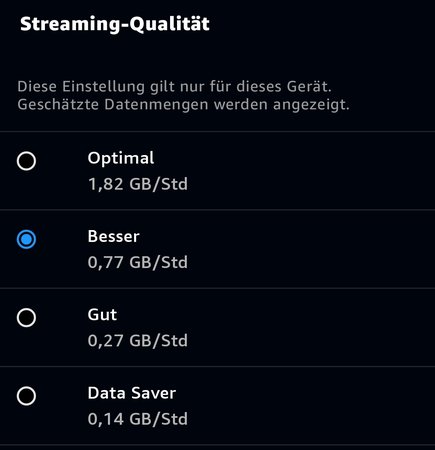This screenshot has height=450, width=435.
Task: Choose the 0,77 GB/Std data estimate
Action: [138, 262]
